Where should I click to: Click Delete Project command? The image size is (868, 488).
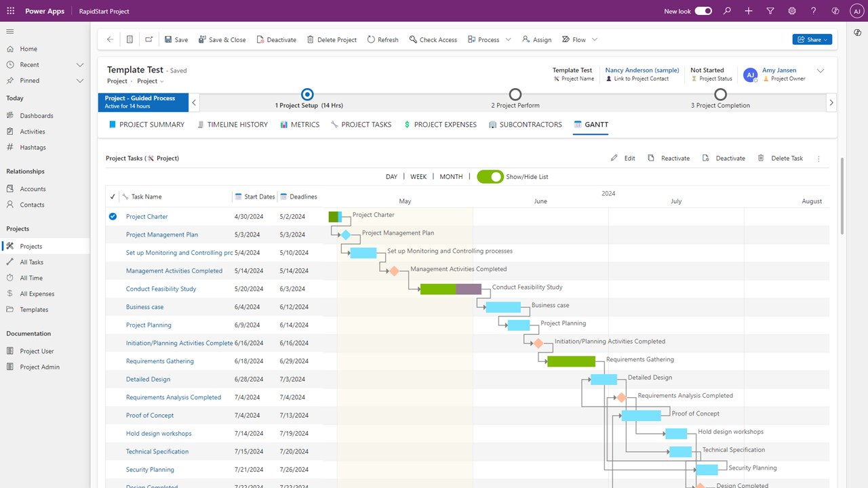(332, 39)
